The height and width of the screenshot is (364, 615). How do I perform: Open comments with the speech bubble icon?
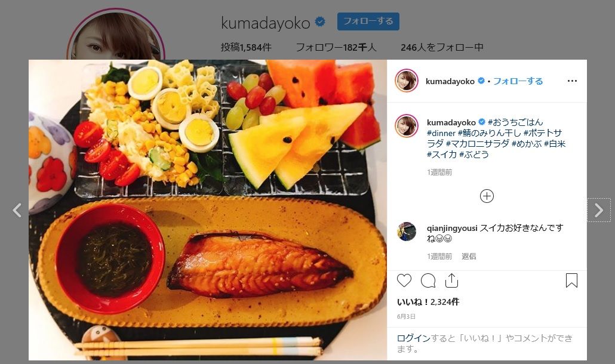click(428, 280)
